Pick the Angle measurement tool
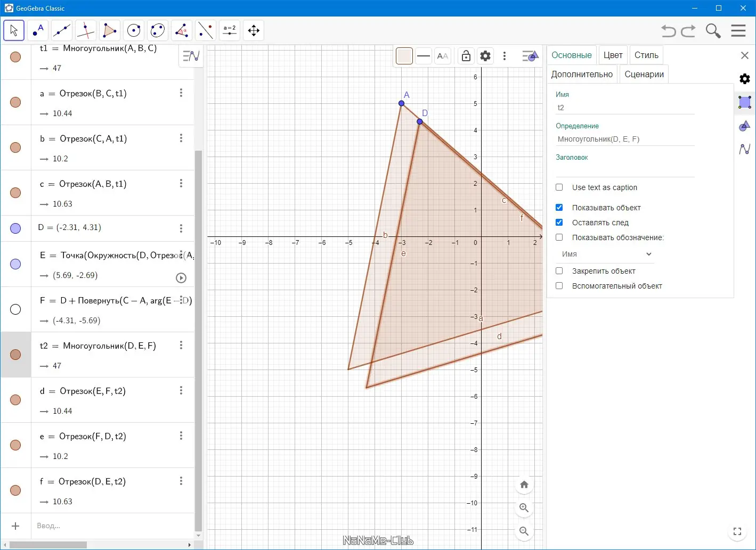This screenshot has width=756, height=550. (182, 30)
